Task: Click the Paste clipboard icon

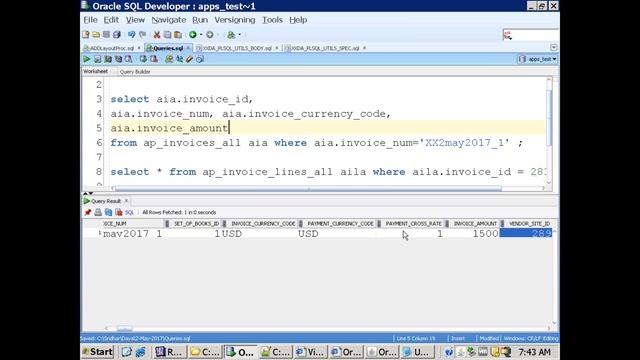Action: coord(178,35)
